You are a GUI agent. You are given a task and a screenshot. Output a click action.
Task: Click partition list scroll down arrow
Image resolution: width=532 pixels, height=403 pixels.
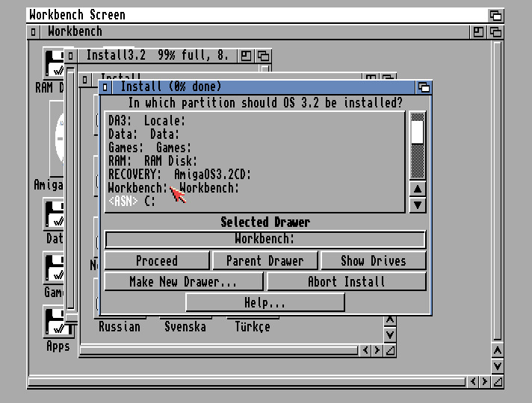pos(418,205)
